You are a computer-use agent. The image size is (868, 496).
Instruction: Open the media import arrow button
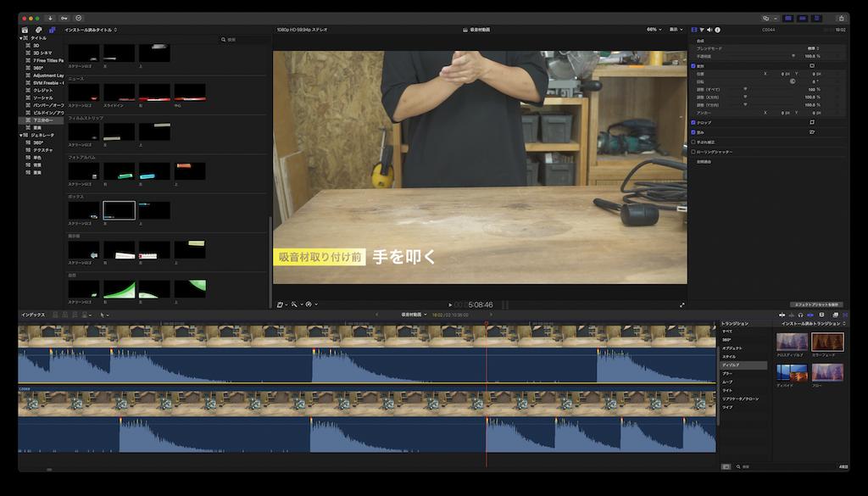[50, 19]
